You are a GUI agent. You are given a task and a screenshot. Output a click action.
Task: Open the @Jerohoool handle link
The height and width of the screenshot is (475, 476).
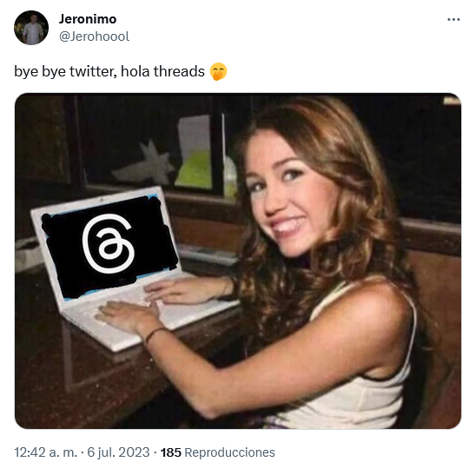click(x=94, y=36)
